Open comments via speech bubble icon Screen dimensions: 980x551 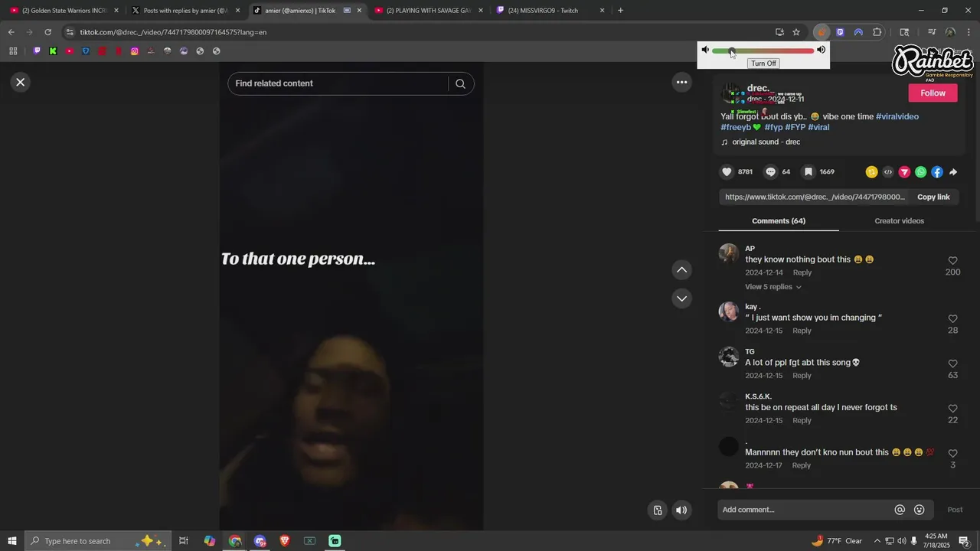tap(771, 172)
